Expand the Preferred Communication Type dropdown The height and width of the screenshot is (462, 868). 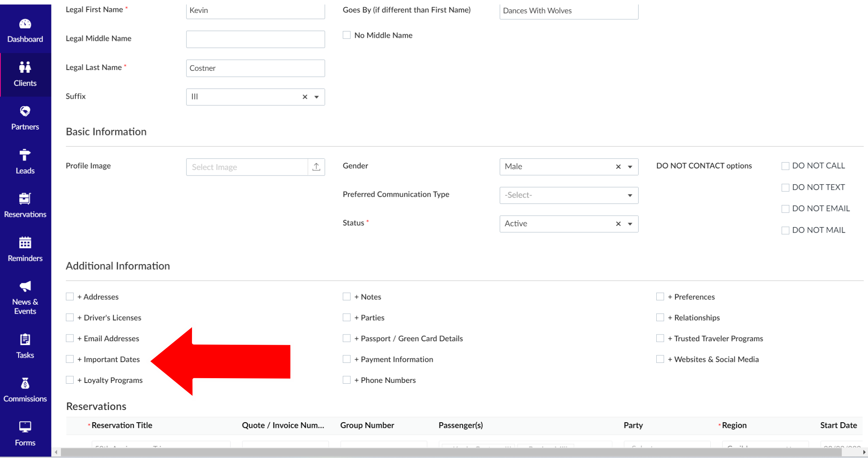point(630,195)
